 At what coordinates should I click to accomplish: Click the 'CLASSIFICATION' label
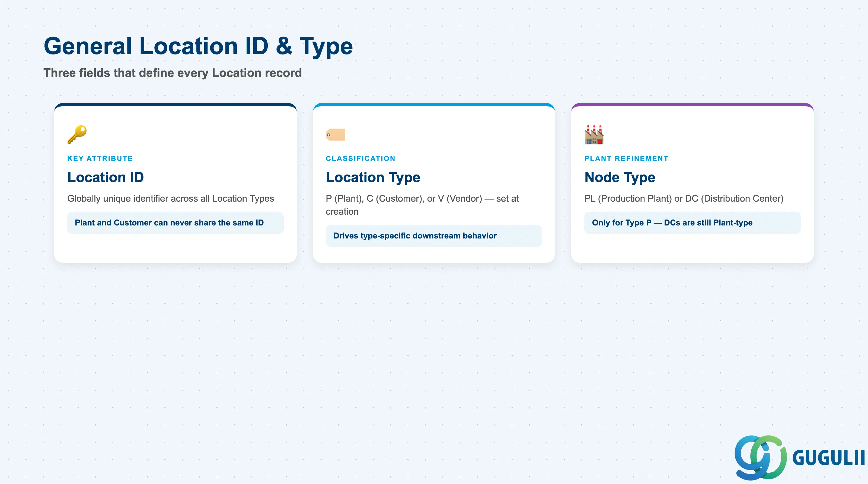[x=360, y=159]
